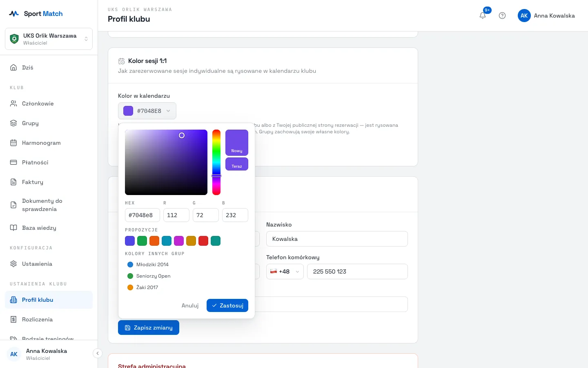Open Baza wiedzy
Image resolution: width=588 pixels, height=368 pixels.
pyautogui.click(x=49, y=228)
